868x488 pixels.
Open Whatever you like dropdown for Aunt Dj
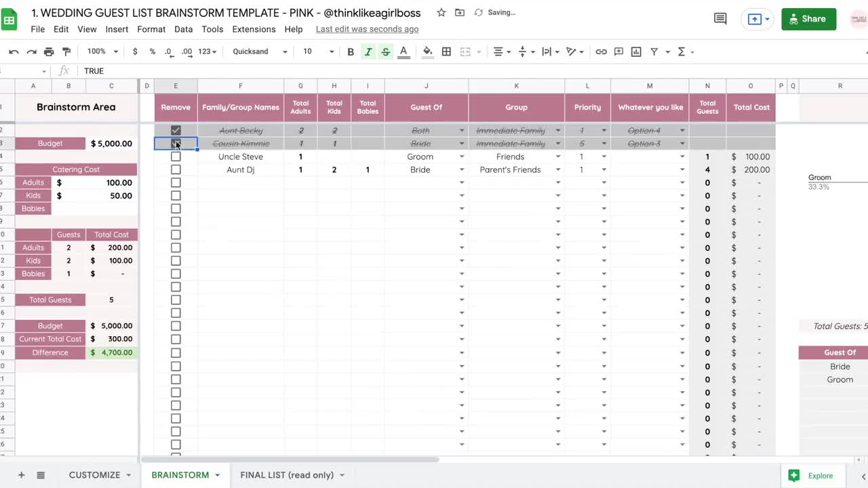click(682, 169)
